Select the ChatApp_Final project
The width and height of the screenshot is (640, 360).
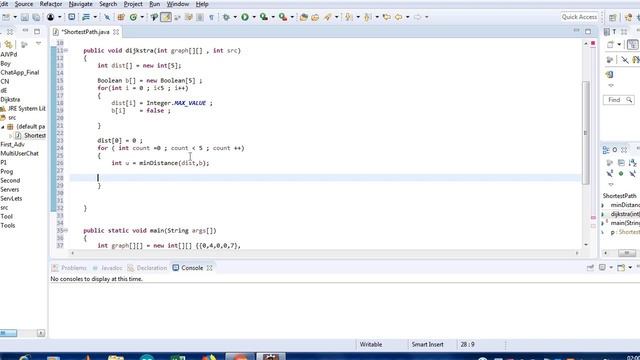click(20, 72)
